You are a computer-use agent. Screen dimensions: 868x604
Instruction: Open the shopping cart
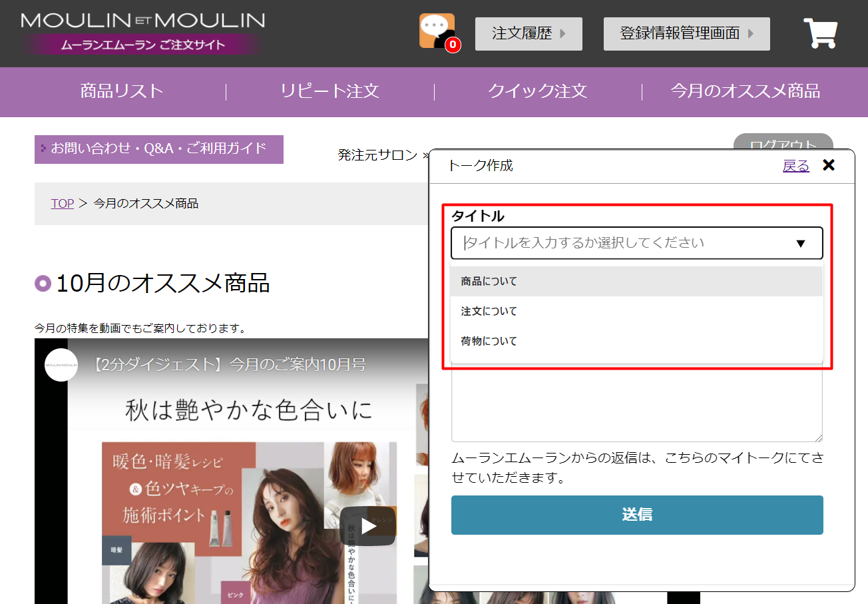[820, 33]
